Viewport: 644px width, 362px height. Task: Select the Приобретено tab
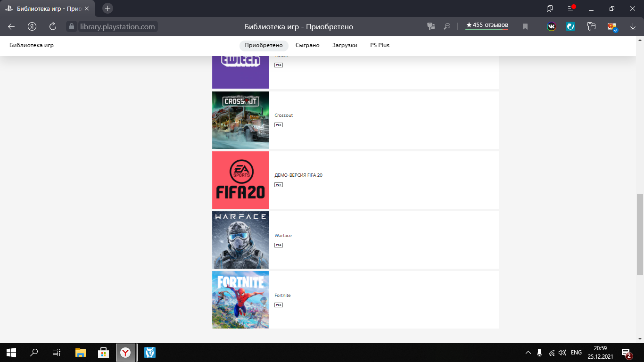(264, 45)
